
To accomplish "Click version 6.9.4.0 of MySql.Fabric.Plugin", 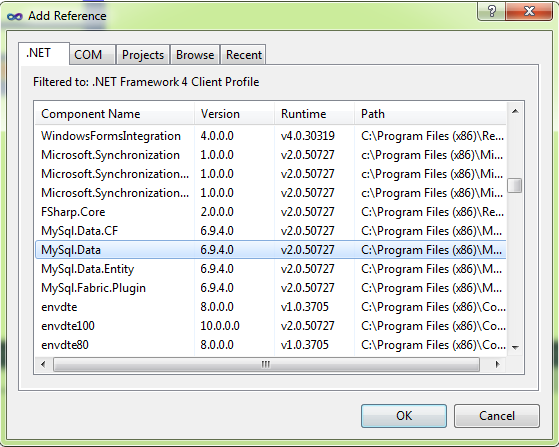I will 217,288.
